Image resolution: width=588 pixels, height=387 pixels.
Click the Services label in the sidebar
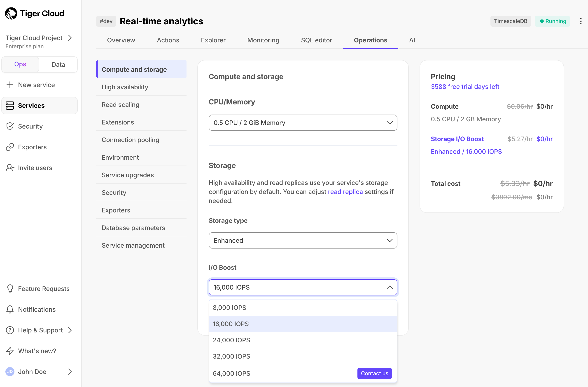click(x=31, y=105)
